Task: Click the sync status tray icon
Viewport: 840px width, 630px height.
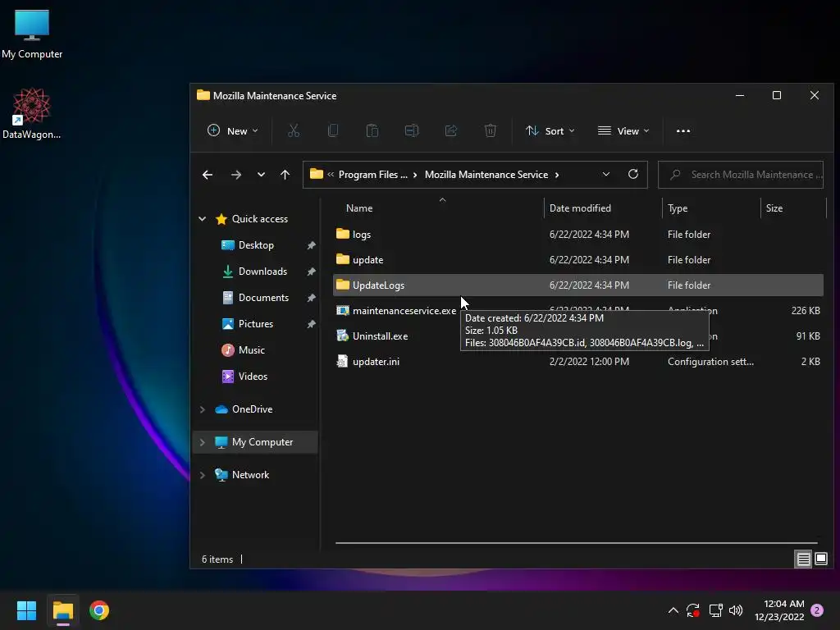Action: point(692,610)
